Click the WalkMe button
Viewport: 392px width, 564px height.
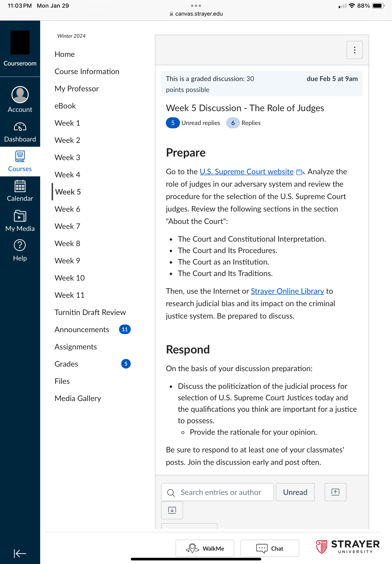[205, 548]
